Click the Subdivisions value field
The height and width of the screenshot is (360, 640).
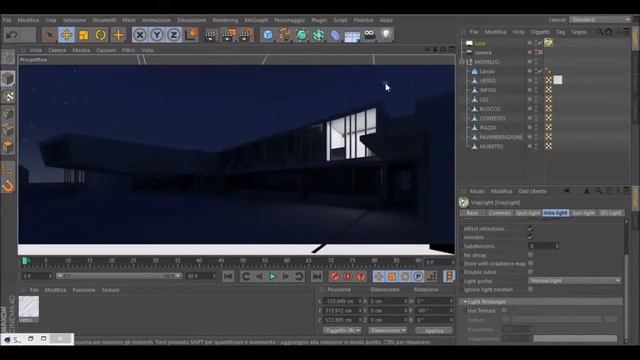click(543, 246)
